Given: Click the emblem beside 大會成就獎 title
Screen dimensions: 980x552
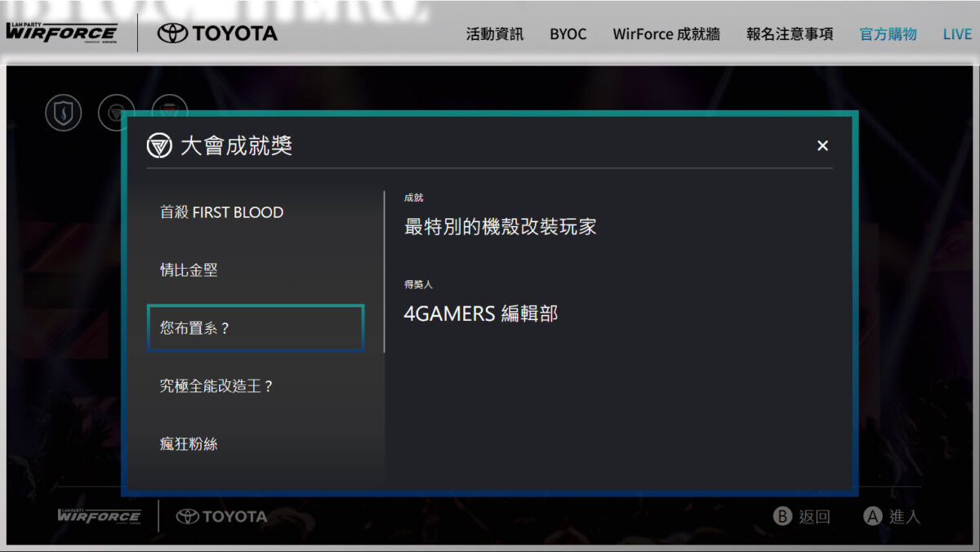Looking at the screenshot, I should pyautogui.click(x=159, y=146).
